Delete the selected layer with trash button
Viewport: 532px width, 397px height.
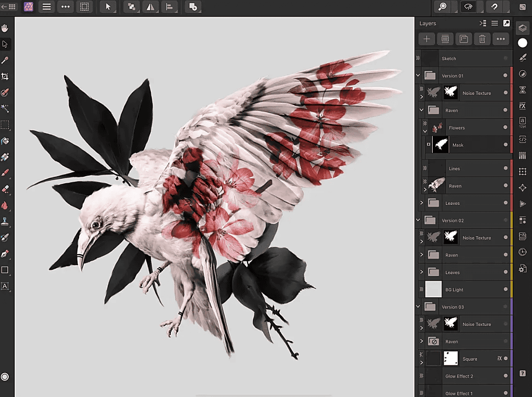482,39
